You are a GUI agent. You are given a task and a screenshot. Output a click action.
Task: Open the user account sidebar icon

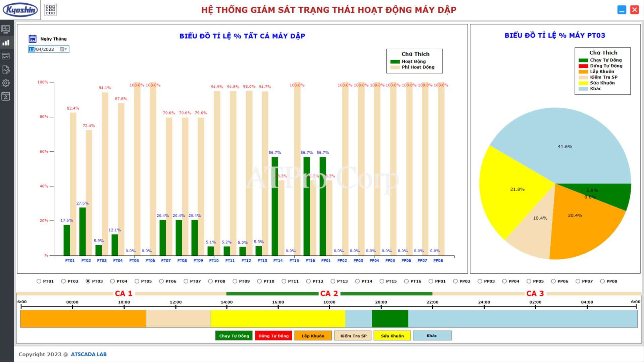tap(6, 97)
